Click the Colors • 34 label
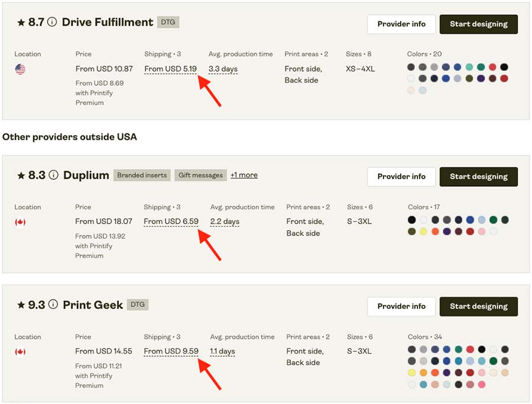This screenshot has height=404, width=532. tap(424, 337)
